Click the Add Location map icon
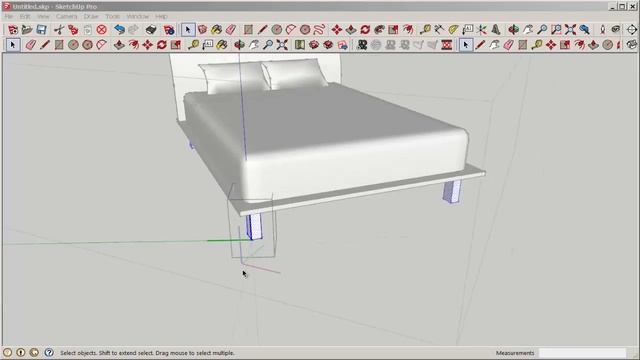This screenshot has width=640, height=360. (x=300, y=44)
